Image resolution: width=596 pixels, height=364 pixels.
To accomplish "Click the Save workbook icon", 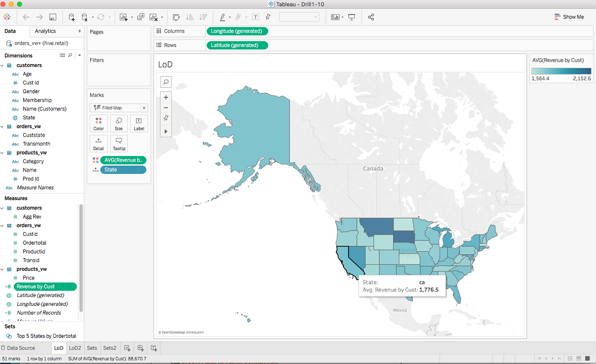I will pos(53,17).
